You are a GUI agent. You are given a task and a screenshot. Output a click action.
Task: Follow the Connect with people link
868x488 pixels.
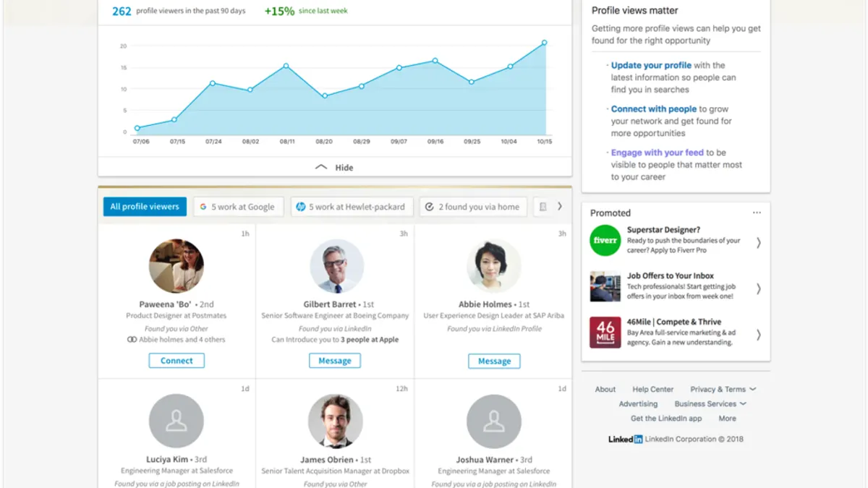pos(654,109)
